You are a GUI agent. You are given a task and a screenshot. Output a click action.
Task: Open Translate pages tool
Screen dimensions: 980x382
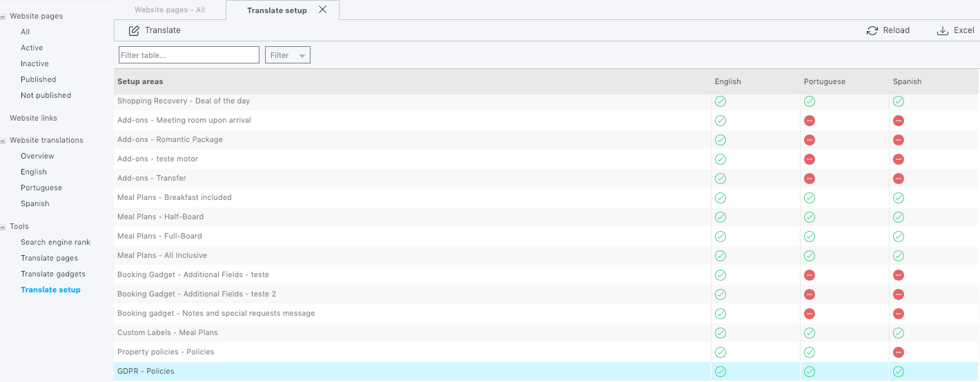pyautogui.click(x=49, y=258)
